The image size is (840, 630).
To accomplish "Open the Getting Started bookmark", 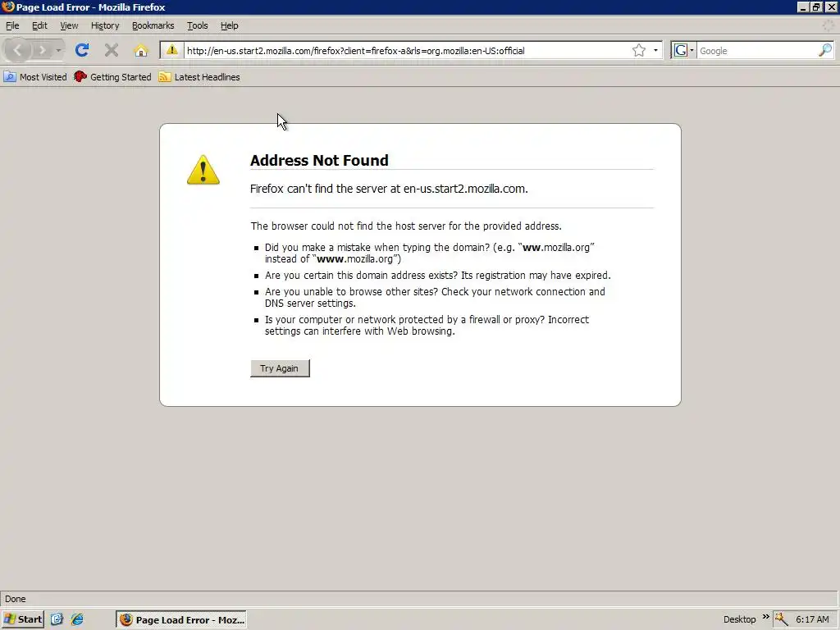I will (x=112, y=77).
